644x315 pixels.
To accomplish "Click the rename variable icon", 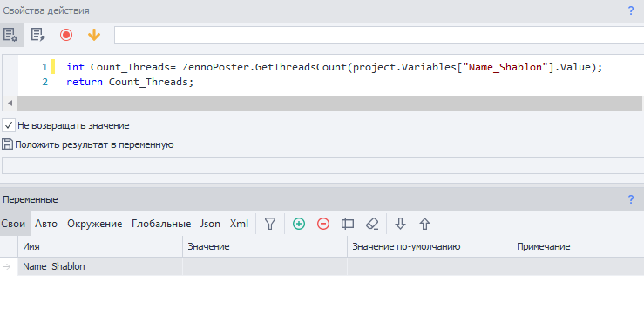I will click(348, 224).
